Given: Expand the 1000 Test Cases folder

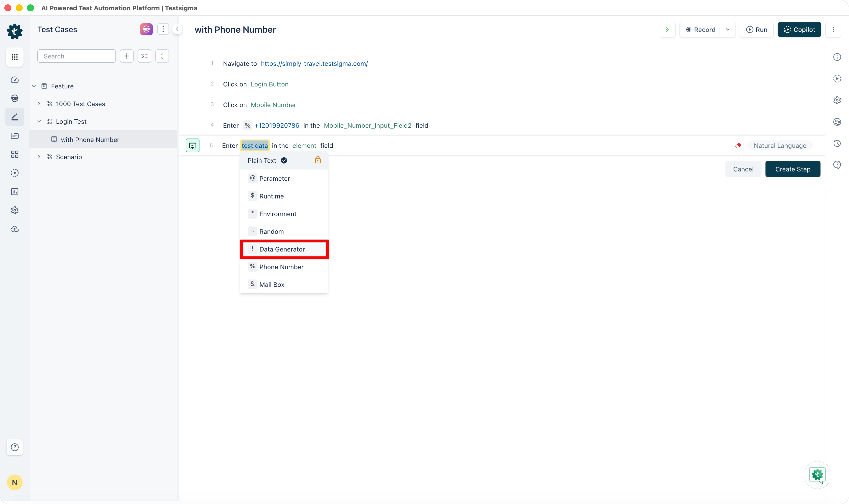Looking at the screenshot, I should tap(39, 104).
